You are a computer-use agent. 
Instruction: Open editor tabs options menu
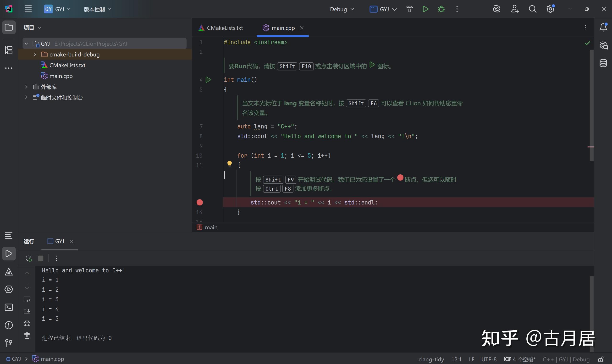[585, 28]
